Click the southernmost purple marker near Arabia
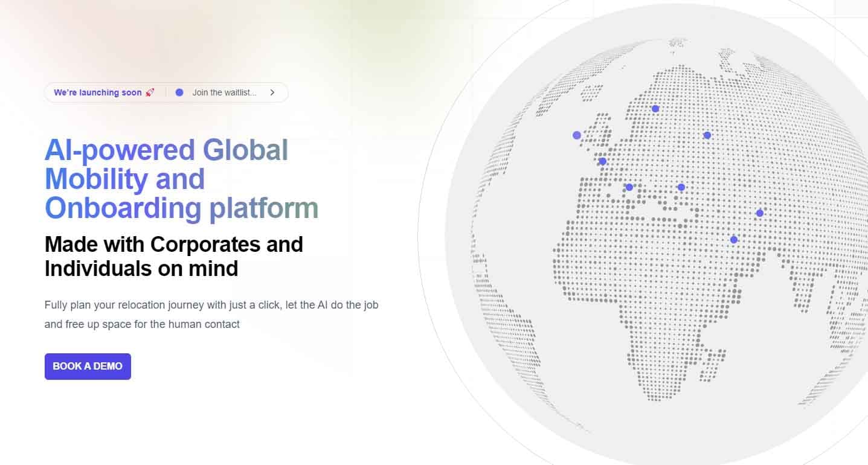The image size is (868, 465). point(734,240)
